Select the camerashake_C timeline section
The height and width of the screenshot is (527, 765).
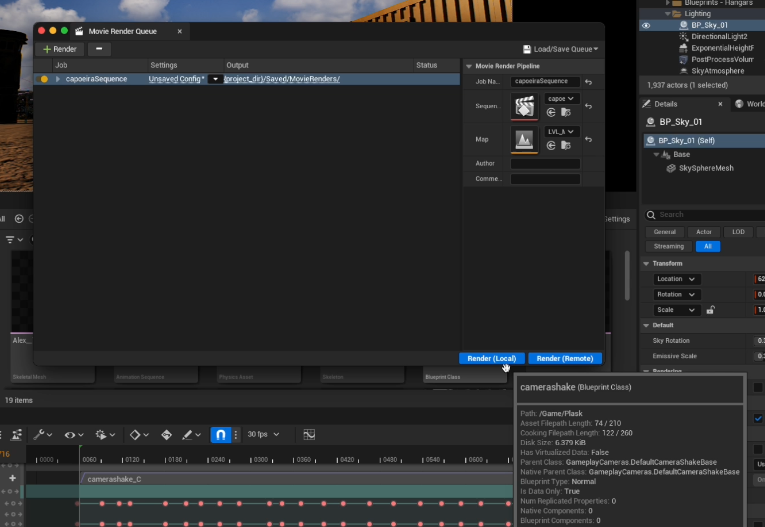click(x=296, y=479)
